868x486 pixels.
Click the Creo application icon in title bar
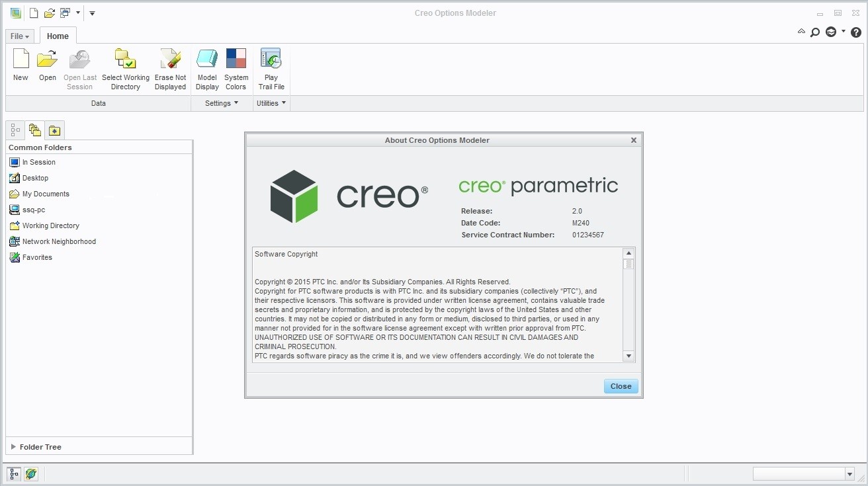click(15, 13)
